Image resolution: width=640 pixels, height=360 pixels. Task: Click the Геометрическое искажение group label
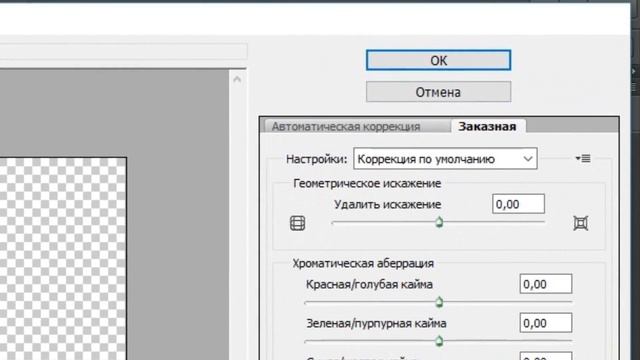pos(367,184)
